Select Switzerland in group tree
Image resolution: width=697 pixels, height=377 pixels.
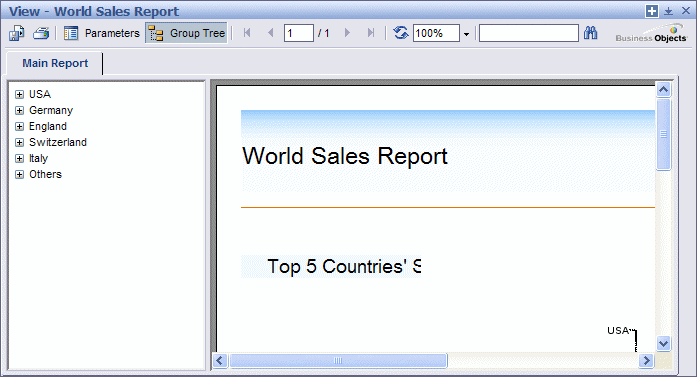(58, 142)
